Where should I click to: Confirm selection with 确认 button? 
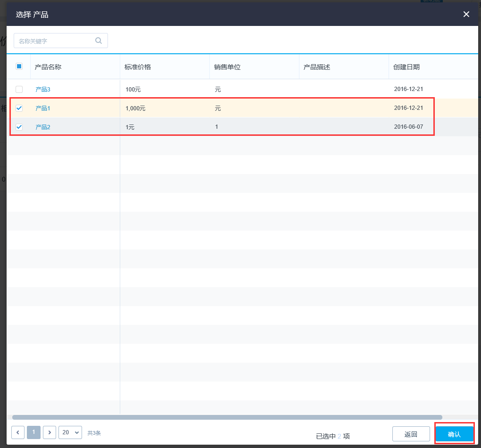click(455, 434)
